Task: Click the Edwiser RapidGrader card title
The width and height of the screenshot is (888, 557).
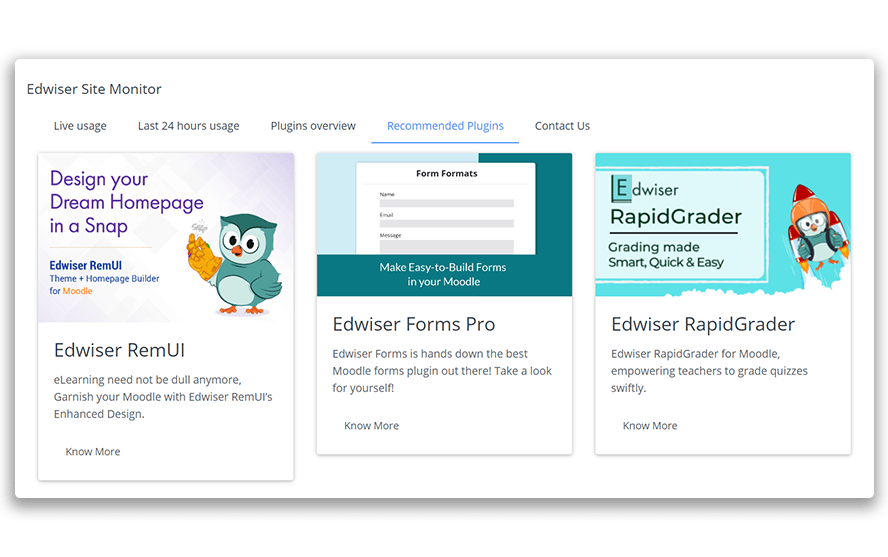Action: (x=703, y=324)
